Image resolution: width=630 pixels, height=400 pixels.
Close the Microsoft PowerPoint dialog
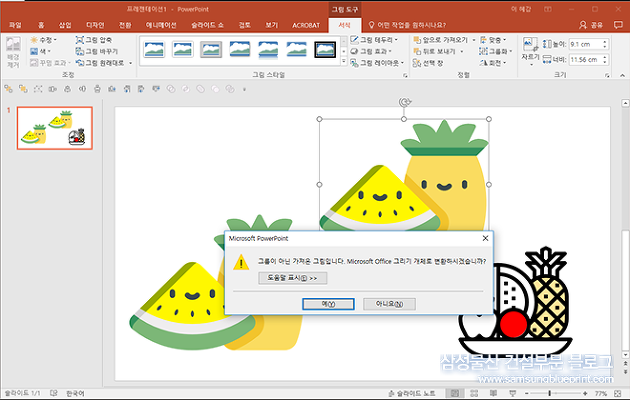[485, 238]
